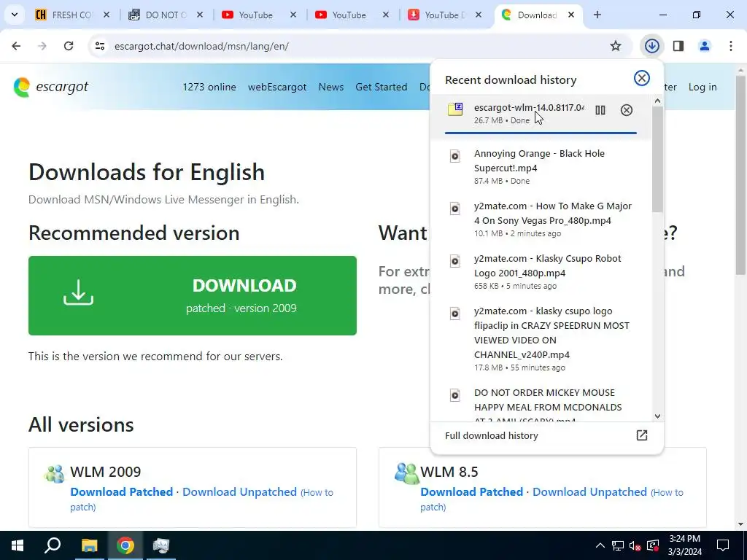
Task: Click the muted volume tray icon
Action: click(635, 545)
